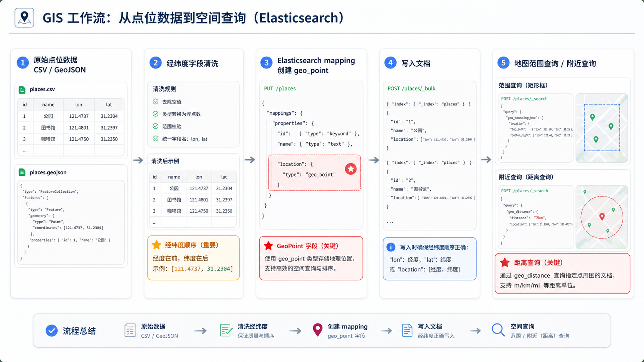Select the 咖啡馆 cell in the 清洗后示例 table
Image resolution: width=644 pixels, height=362 pixels.
pos(174,211)
